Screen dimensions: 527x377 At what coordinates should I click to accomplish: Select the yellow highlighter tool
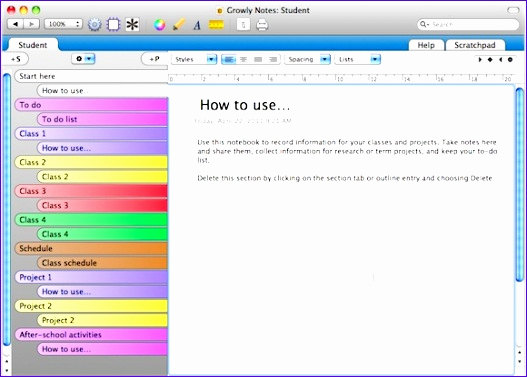179,25
